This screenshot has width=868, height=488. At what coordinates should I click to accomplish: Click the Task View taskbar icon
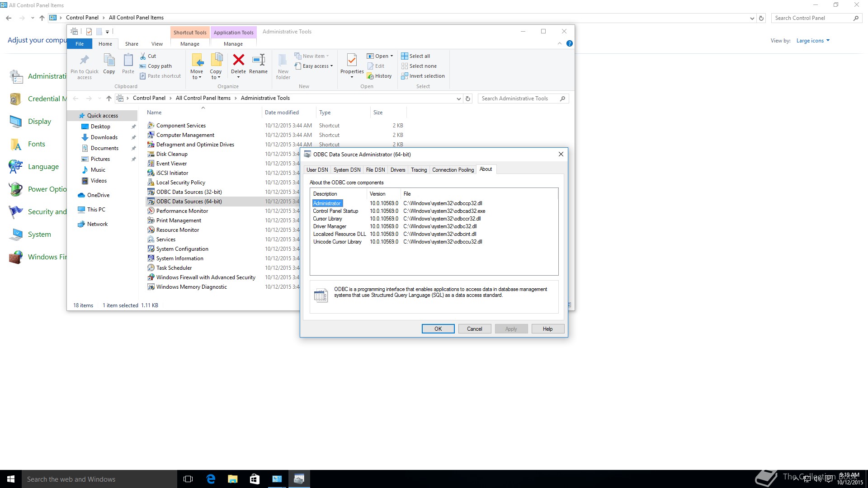tap(188, 479)
